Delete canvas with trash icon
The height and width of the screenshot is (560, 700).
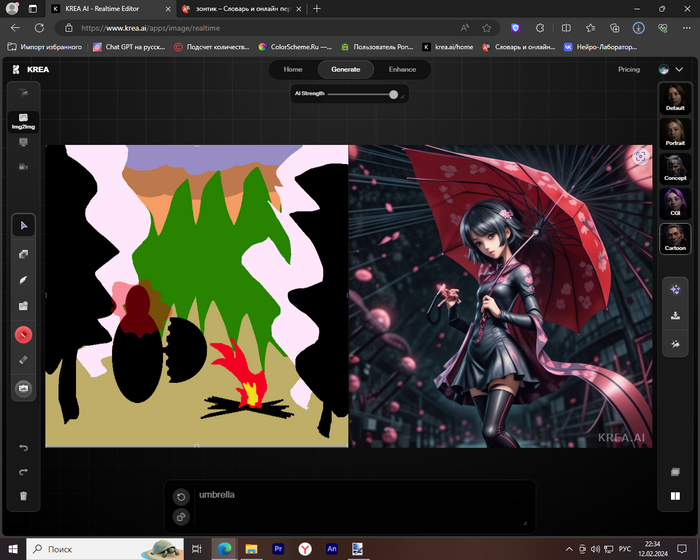click(x=24, y=496)
